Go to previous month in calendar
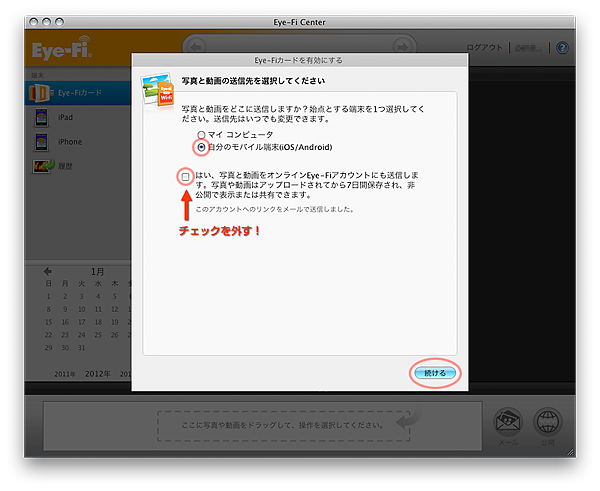 coord(47,271)
